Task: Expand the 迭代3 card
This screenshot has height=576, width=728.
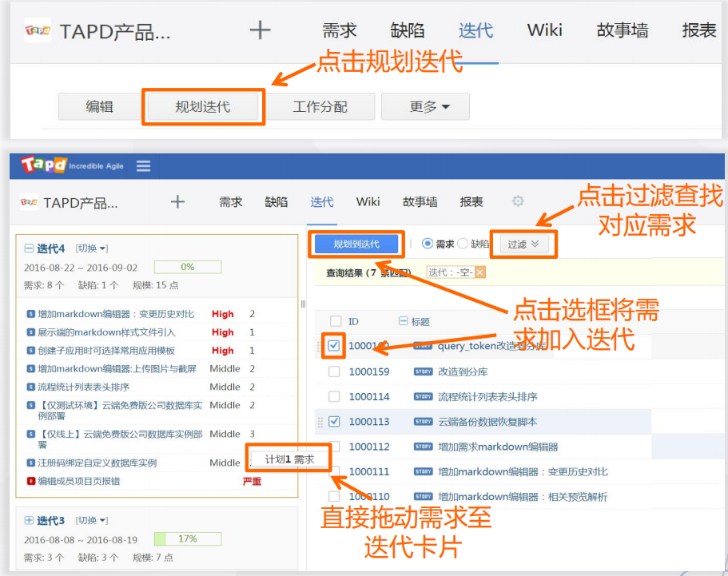Action: coord(29,520)
